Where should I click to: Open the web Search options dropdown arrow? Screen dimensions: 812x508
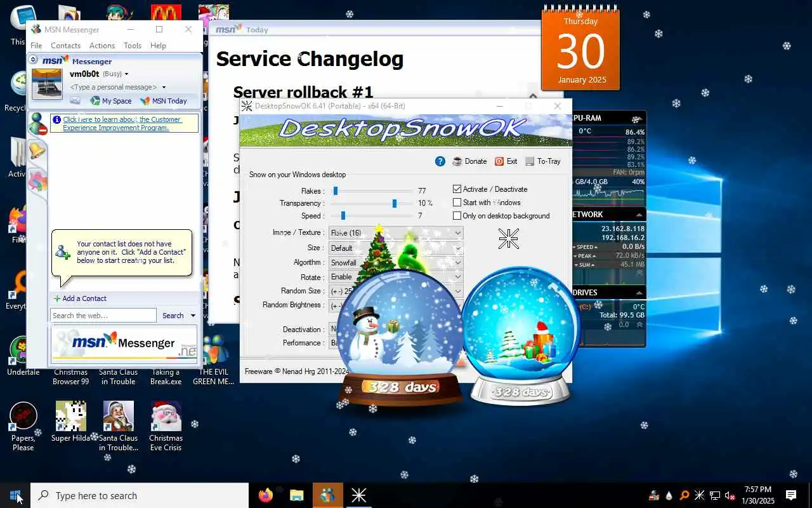pos(193,316)
